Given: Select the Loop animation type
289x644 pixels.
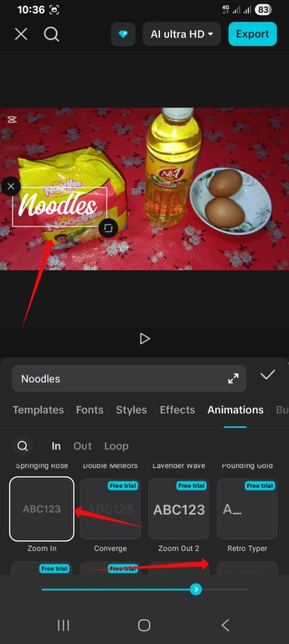Looking at the screenshot, I should (116, 446).
